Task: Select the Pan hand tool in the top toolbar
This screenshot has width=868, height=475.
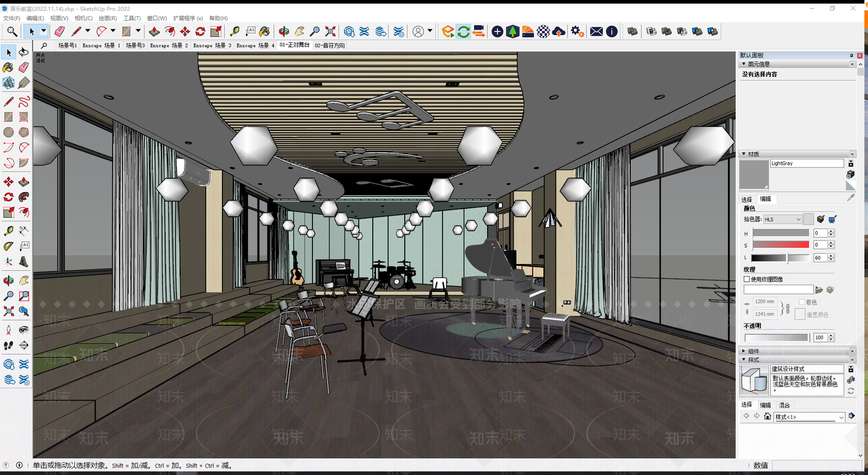Action: [x=299, y=31]
